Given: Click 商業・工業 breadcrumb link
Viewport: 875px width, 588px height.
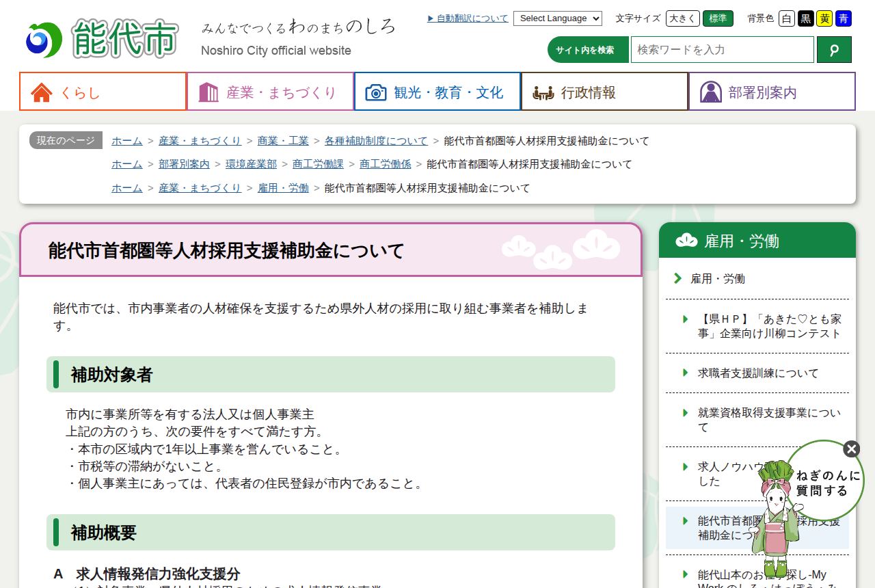Looking at the screenshot, I should point(283,141).
